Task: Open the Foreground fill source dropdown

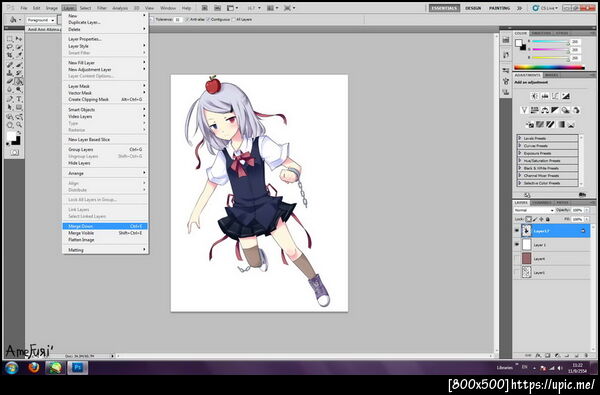Action: pos(41,20)
